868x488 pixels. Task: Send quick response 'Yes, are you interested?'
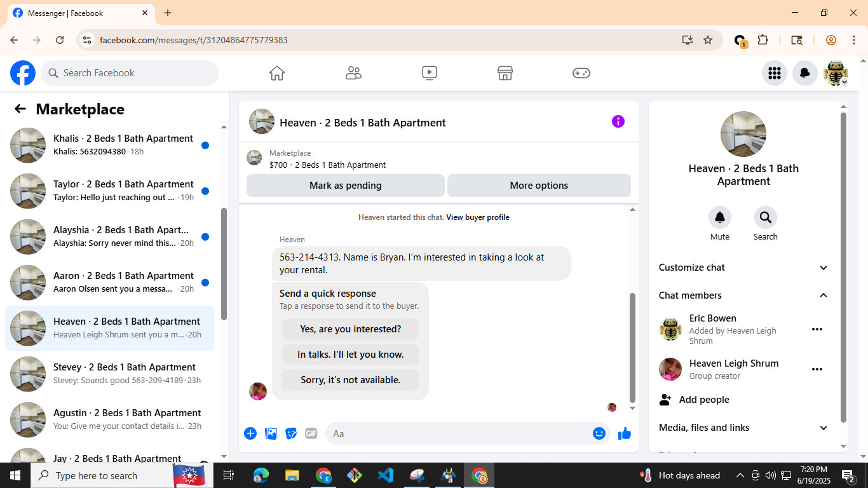pos(350,329)
